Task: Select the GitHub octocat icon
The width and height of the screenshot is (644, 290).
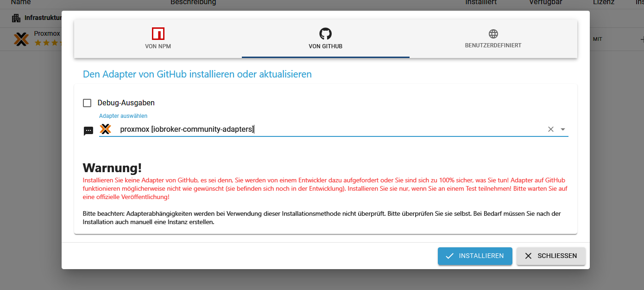Action: pyautogui.click(x=326, y=33)
